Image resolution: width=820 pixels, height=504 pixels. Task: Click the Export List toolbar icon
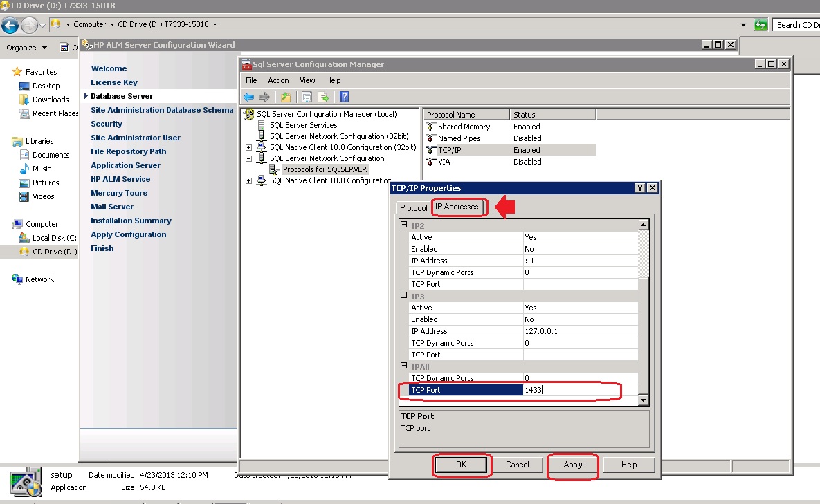point(323,97)
